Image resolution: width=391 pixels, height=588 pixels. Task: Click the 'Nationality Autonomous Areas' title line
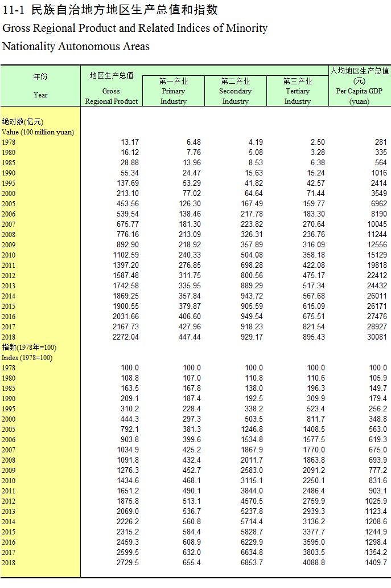point(76,47)
